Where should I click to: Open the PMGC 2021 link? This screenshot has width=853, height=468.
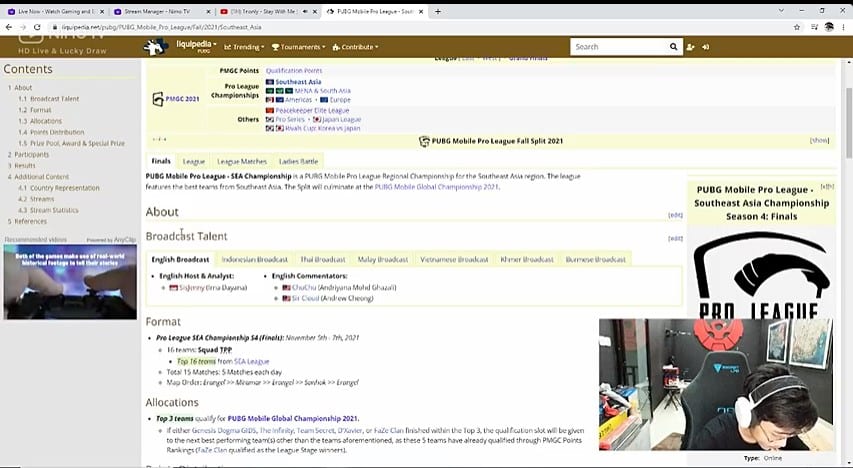click(x=182, y=99)
